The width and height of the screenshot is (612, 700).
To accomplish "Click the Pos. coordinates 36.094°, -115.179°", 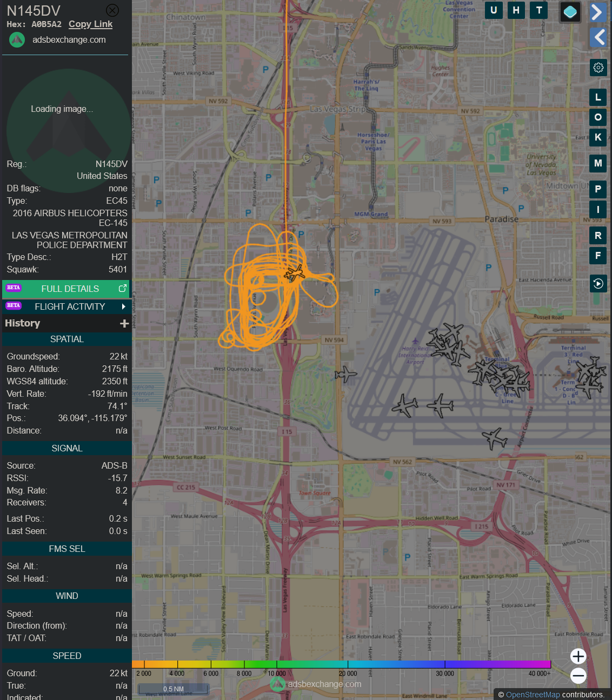I will pos(92,418).
